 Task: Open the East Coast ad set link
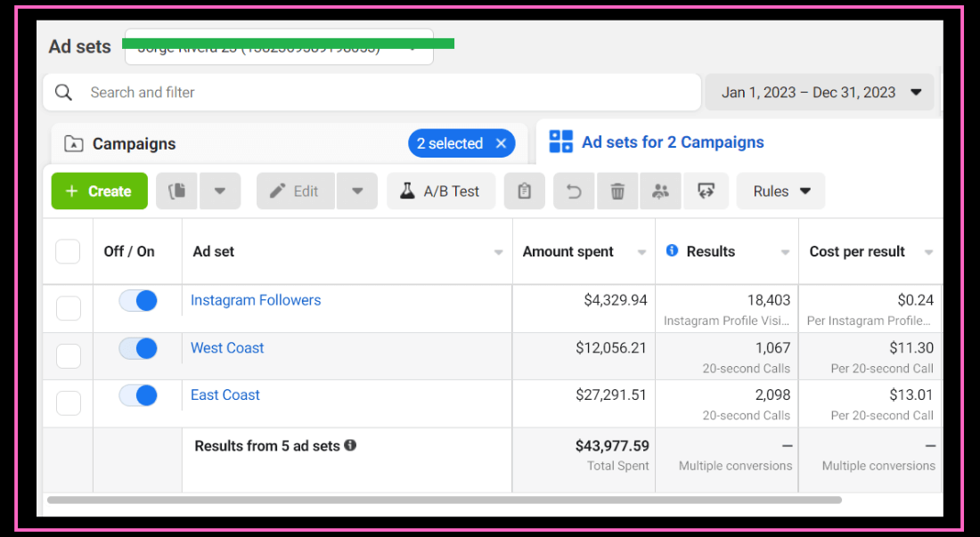click(225, 395)
